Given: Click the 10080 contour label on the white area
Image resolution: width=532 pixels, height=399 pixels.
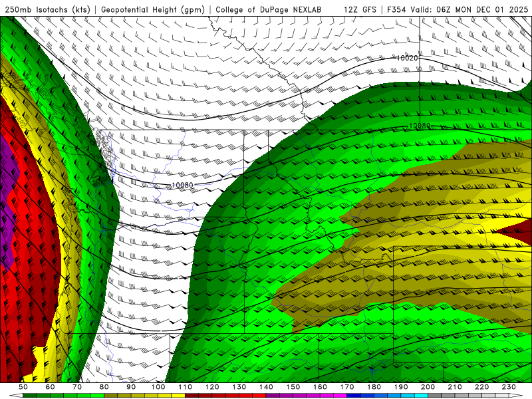Looking at the screenshot, I should coord(182,185).
